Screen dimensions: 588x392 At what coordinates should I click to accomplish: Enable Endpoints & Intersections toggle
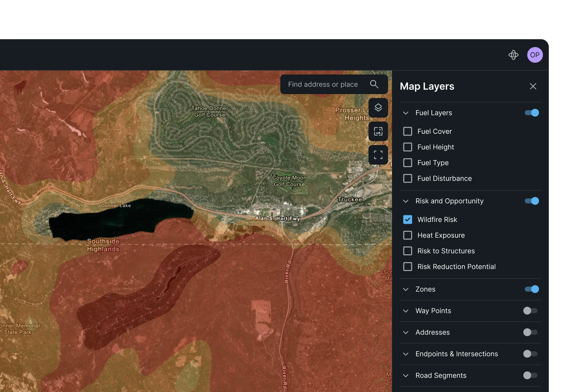point(531,354)
